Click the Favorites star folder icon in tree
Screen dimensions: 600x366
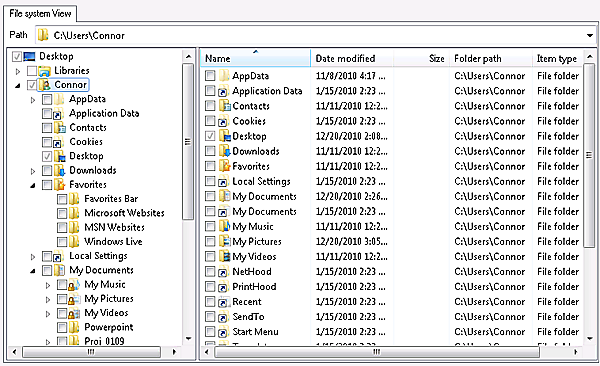coord(59,185)
